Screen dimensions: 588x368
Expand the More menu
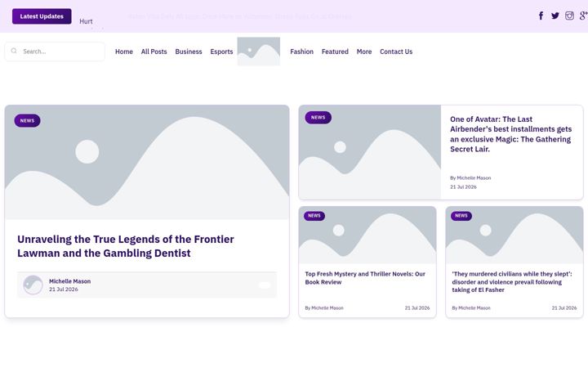(364, 52)
